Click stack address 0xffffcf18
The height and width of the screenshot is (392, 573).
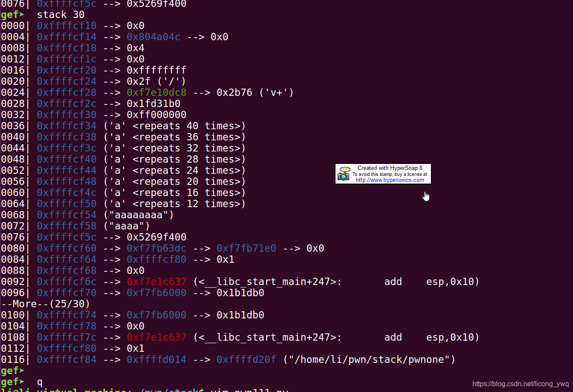coord(67,48)
